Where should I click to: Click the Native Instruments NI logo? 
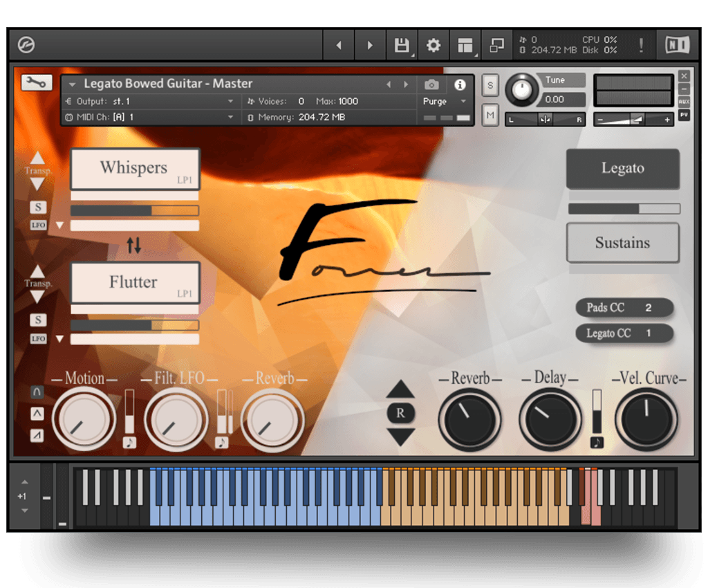677,46
